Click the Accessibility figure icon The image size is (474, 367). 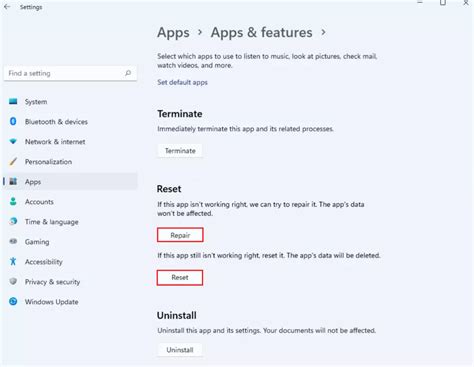tap(13, 261)
